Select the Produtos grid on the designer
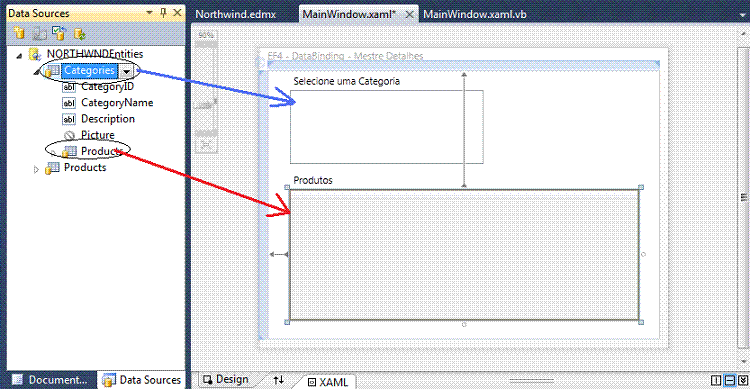 464,255
